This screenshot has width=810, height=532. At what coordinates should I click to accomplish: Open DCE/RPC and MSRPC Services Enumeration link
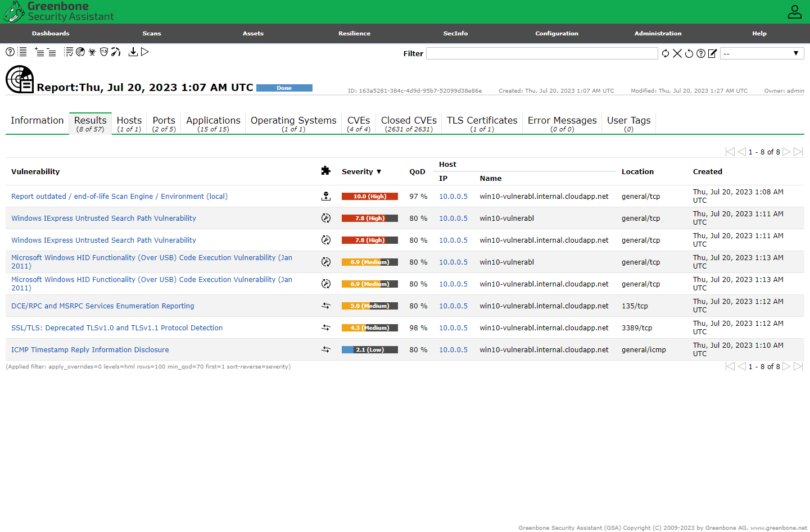pos(103,306)
